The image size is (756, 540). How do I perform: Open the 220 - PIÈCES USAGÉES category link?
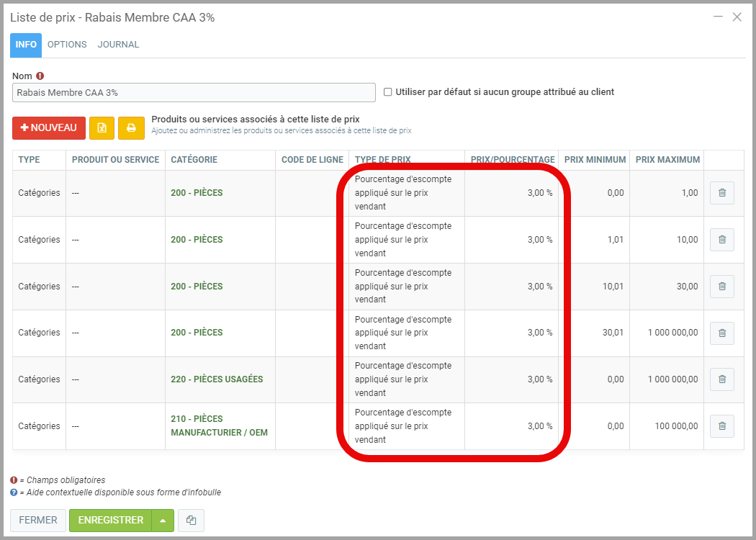pos(217,379)
